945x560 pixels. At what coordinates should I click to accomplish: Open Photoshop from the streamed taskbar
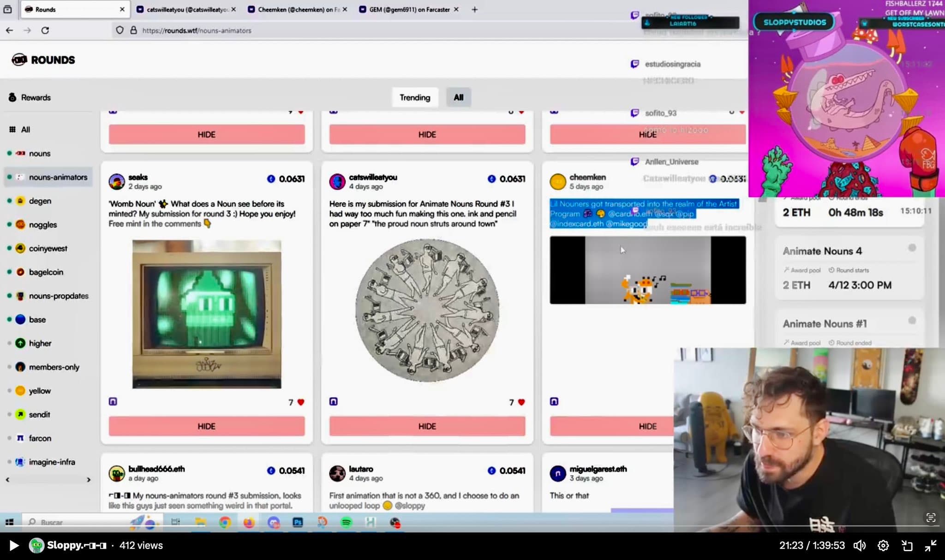coord(298,522)
